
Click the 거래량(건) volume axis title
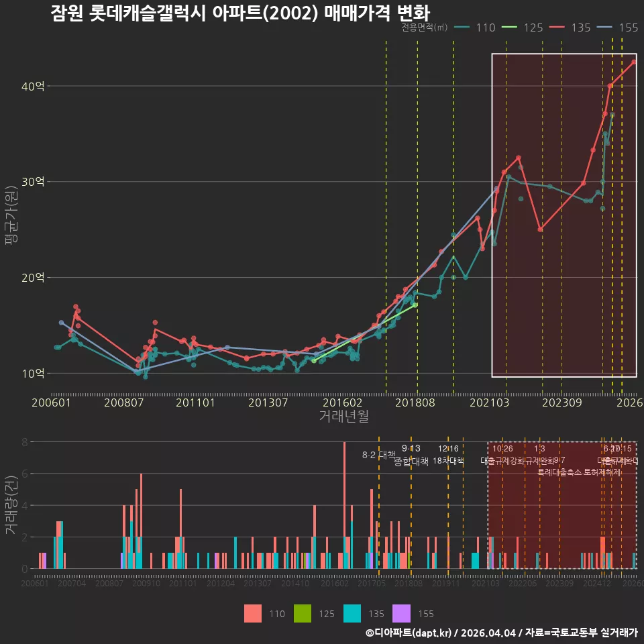tap(11, 505)
